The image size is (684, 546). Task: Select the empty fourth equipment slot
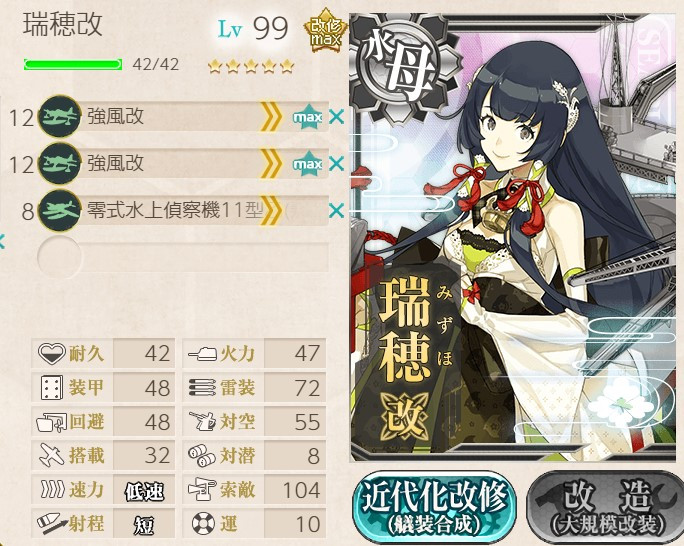183,258
